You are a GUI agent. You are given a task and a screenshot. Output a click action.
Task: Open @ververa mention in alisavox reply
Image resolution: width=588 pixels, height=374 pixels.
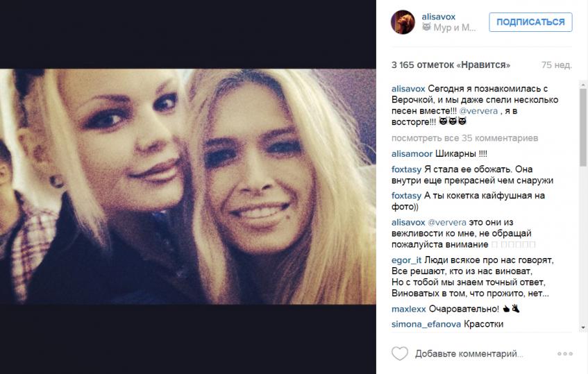[447, 222]
